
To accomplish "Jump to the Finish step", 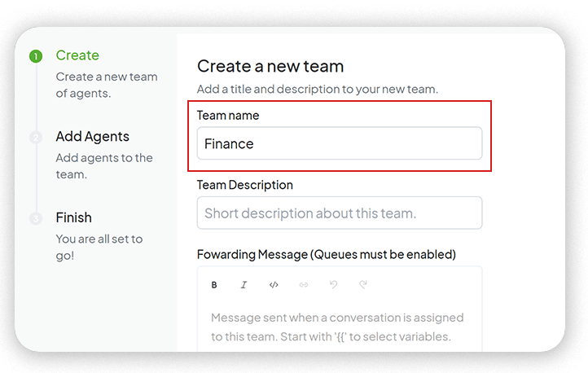I will point(73,217).
